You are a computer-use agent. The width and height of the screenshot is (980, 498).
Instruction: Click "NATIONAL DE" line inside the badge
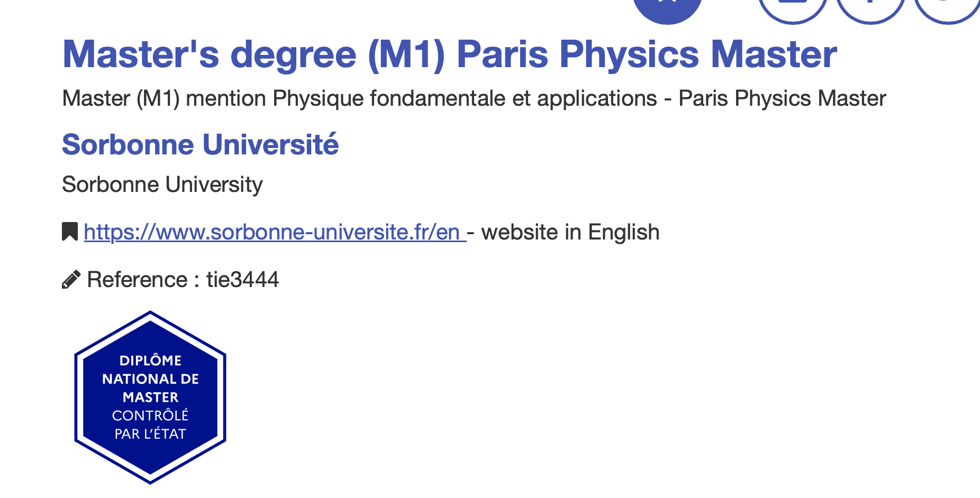pos(150,379)
